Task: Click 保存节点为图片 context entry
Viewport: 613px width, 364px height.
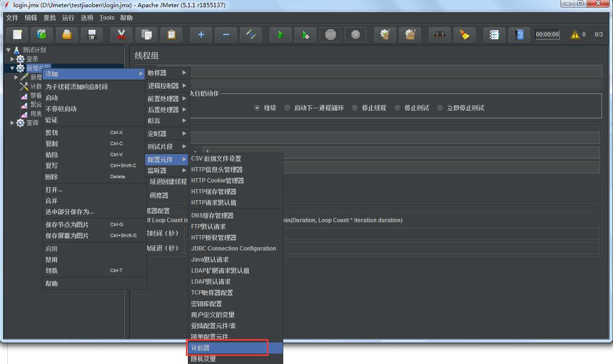Action: 94,225
